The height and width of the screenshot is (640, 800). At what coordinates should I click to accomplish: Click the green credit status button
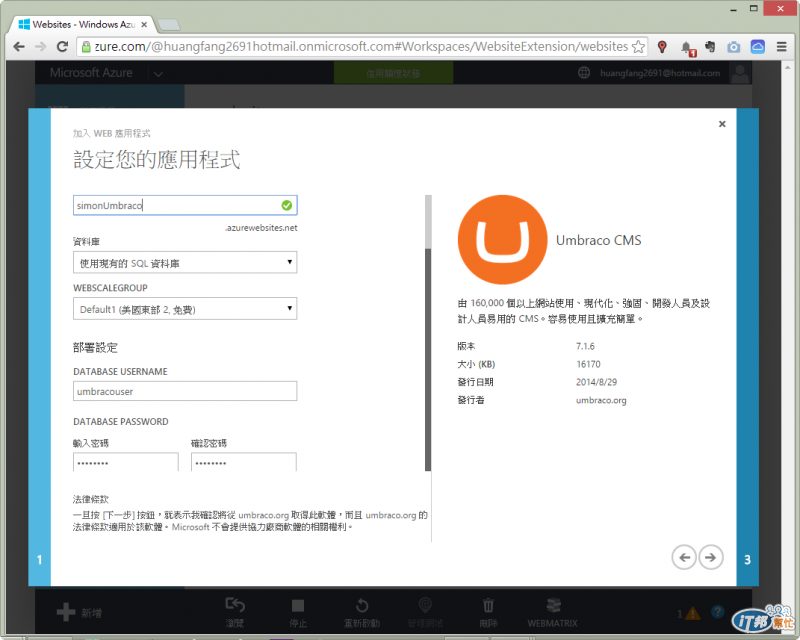pyautogui.click(x=393, y=73)
